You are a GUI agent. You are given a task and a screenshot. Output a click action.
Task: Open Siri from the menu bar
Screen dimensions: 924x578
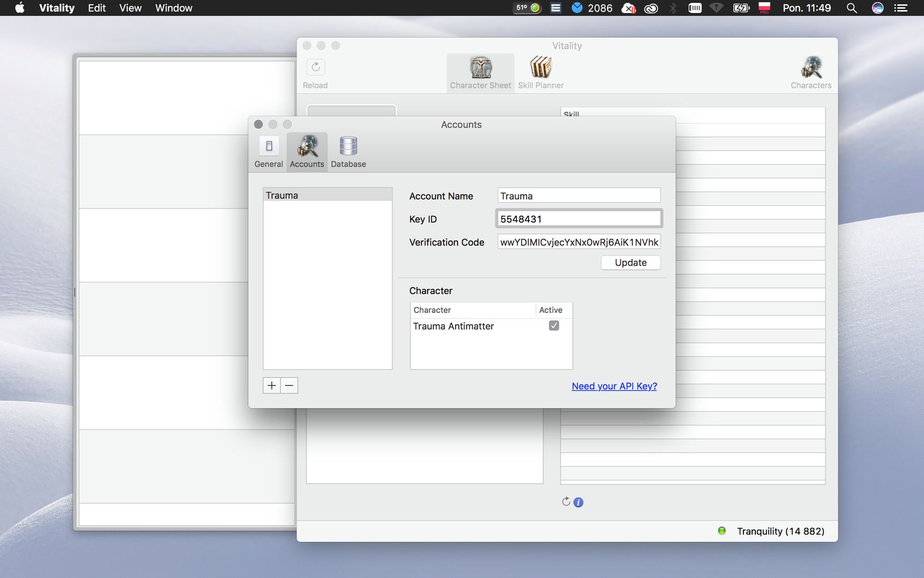878,8
